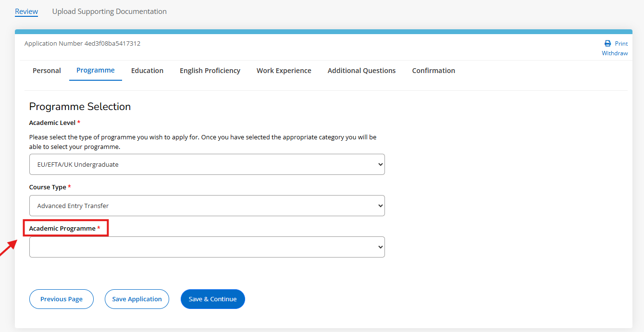644x332 pixels.
Task: Expand the Academic Level dropdown
Action: 207,164
